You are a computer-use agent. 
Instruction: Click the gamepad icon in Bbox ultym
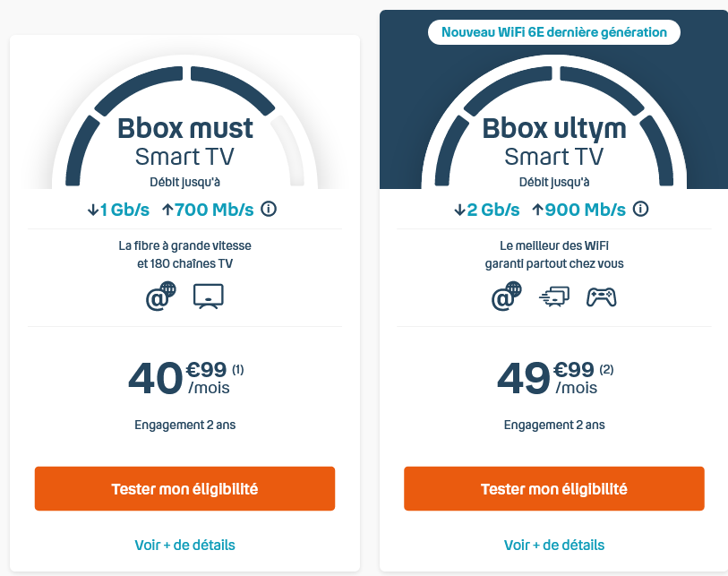(x=602, y=297)
